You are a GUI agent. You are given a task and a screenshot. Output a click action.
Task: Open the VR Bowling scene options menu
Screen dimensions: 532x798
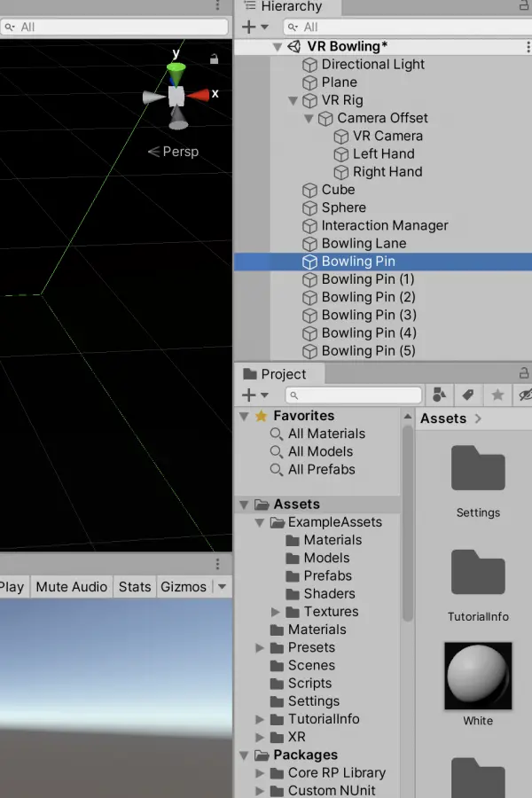click(528, 47)
